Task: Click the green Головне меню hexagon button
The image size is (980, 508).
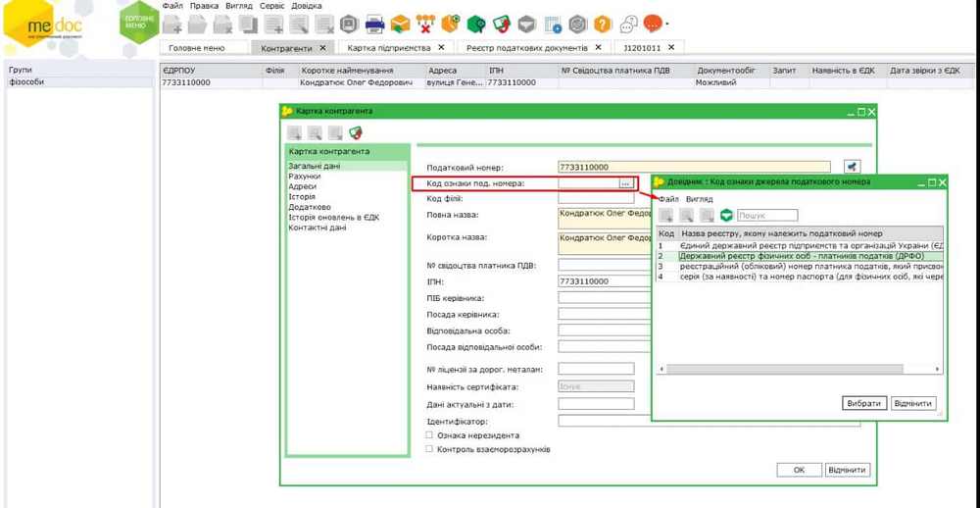Action: [137, 24]
